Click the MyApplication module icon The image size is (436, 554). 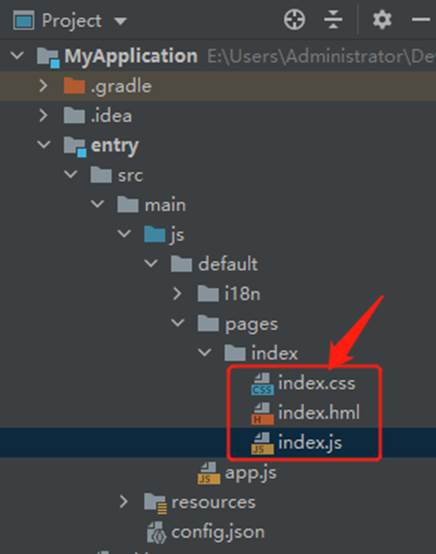tap(48, 57)
